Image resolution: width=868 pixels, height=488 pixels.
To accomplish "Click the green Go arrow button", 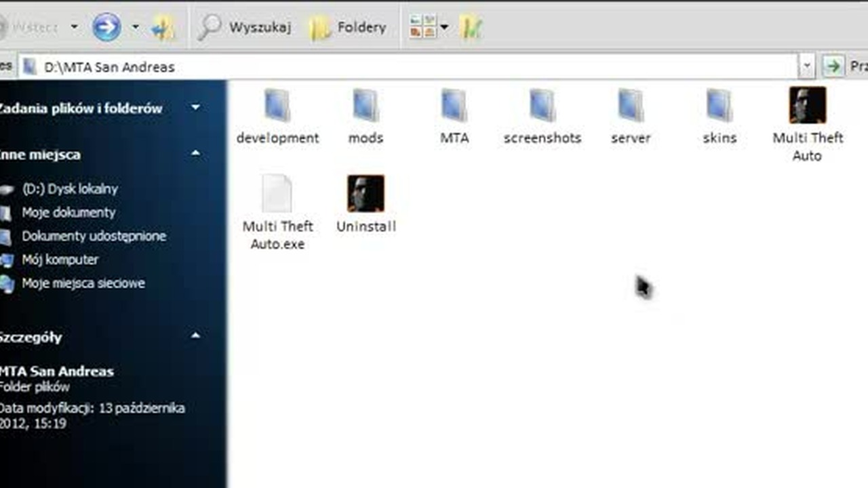I will coord(832,66).
